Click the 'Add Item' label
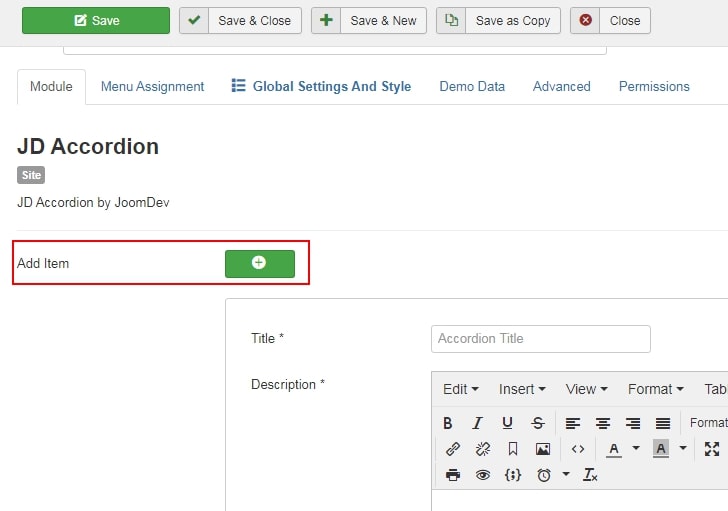Screen dimensions: 728x511 [x=43, y=264]
